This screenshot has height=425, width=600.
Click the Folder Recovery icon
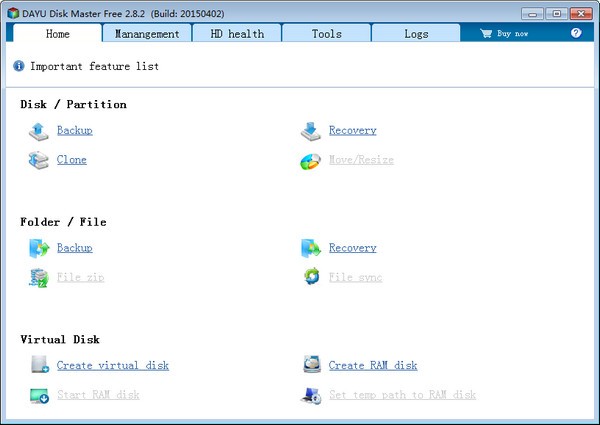click(311, 248)
